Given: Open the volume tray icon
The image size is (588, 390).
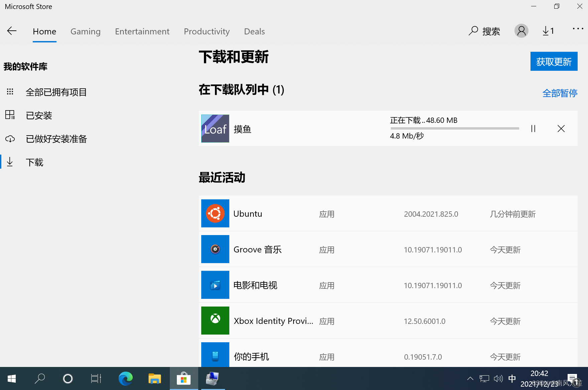Looking at the screenshot, I should point(498,379).
